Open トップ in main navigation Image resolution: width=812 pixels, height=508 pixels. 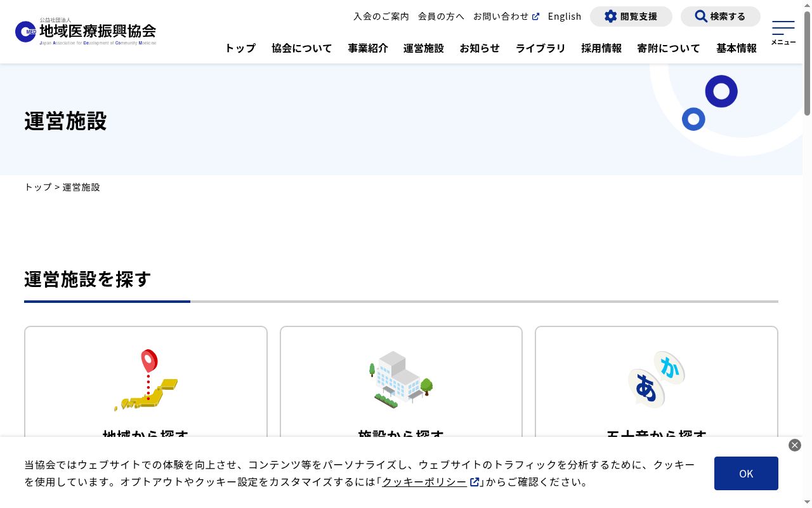[x=240, y=48]
